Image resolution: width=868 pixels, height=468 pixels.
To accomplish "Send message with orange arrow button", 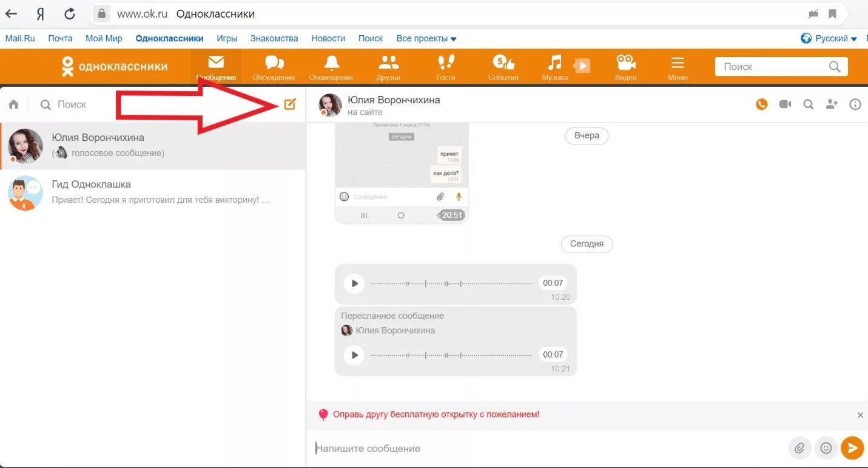I will [852, 448].
